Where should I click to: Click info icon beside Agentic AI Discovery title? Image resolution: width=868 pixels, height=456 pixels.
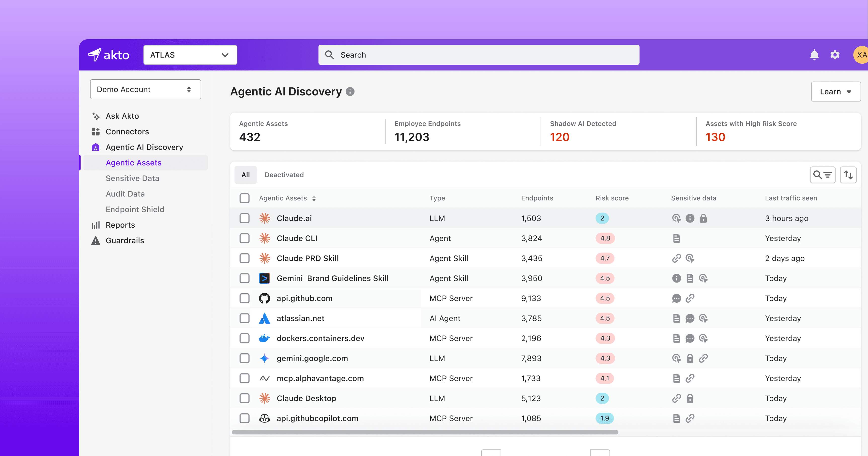click(350, 92)
